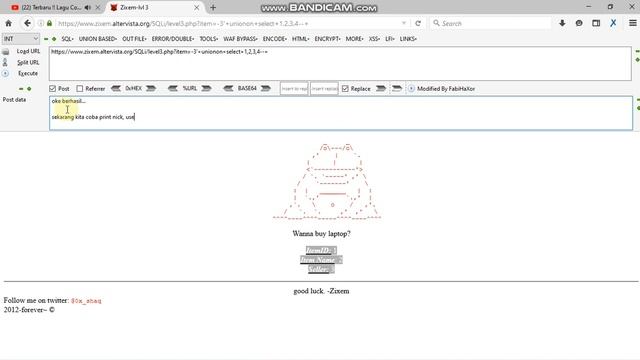The image size is (640, 360).
Task: Run the Execute button
Action: pyautogui.click(x=28, y=73)
